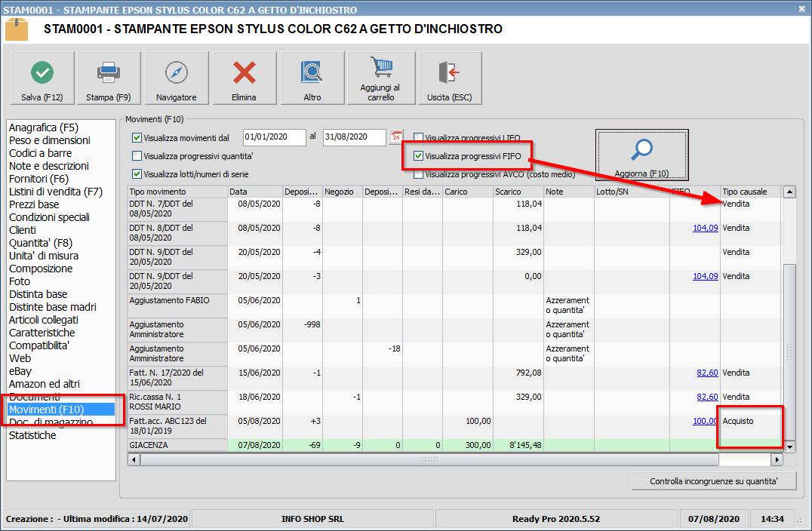
Task: Sort by the Tipo movimento column header
Action: (177, 192)
